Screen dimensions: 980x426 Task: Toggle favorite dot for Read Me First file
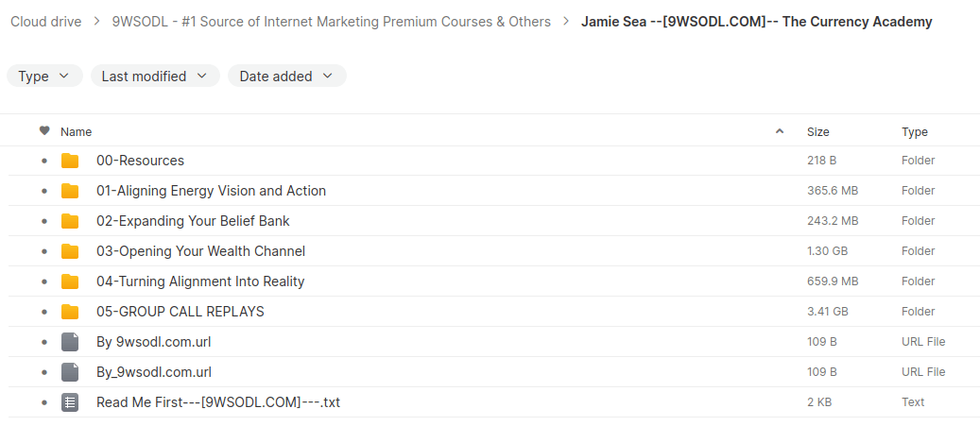click(x=44, y=402)
